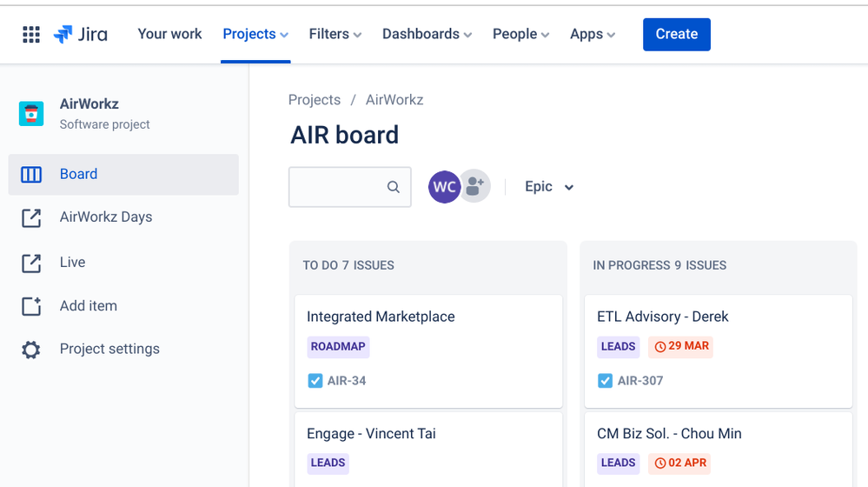Open issue key AIR-34
The width and height of the screenshot is (868, 487).
[x=347, y=381]
